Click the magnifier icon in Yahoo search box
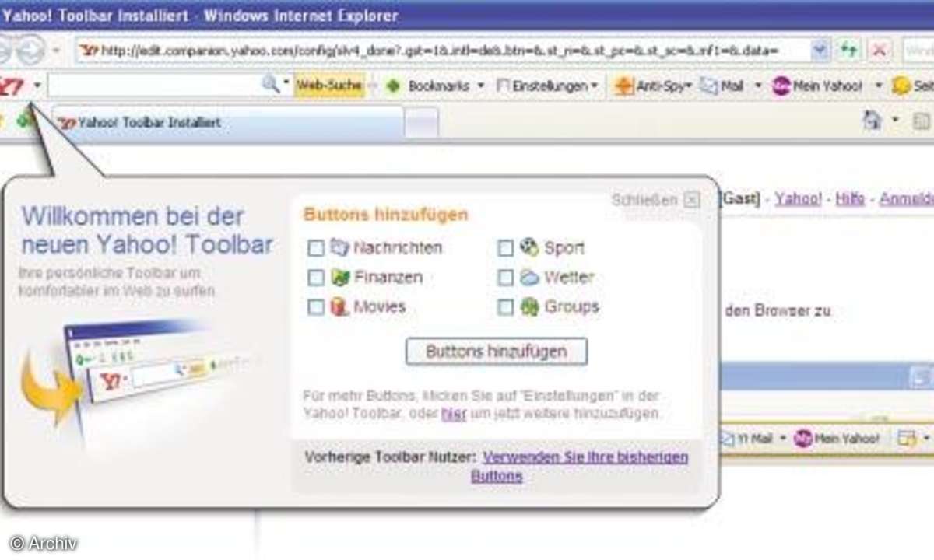934x560 pixels. tap(270, 85)
